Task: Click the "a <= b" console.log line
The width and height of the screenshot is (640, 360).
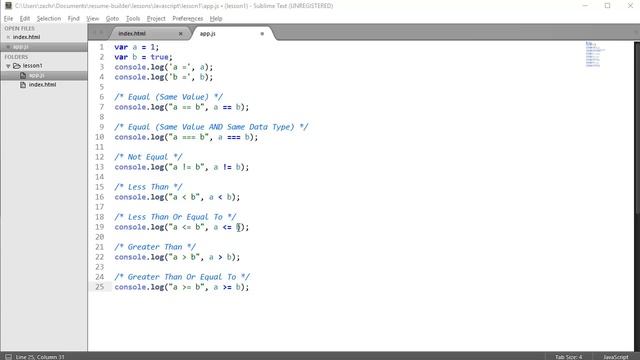Action: click(x=182, y=227)
